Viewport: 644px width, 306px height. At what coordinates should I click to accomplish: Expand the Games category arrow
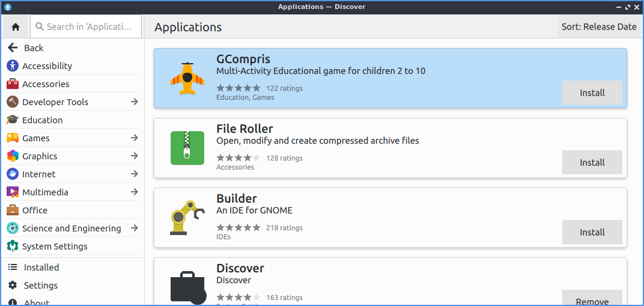pyautogui.click(x=134, y=138)
